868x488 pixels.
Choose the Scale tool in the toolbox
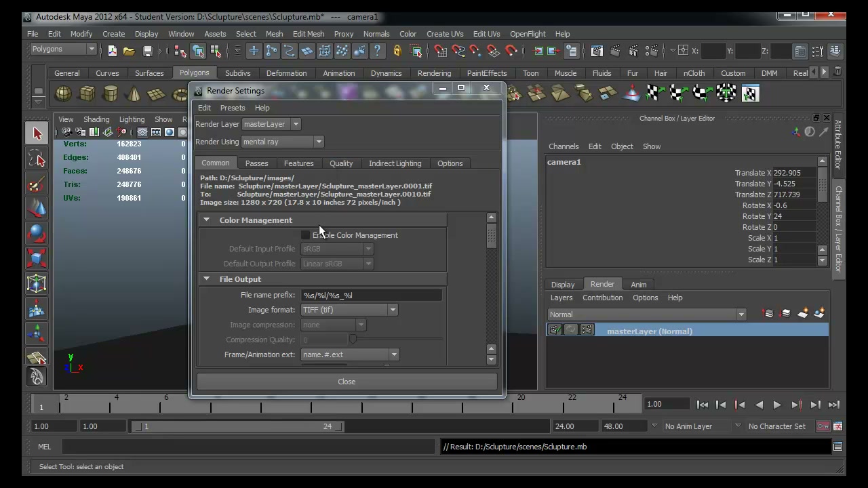tap(37, 259)
